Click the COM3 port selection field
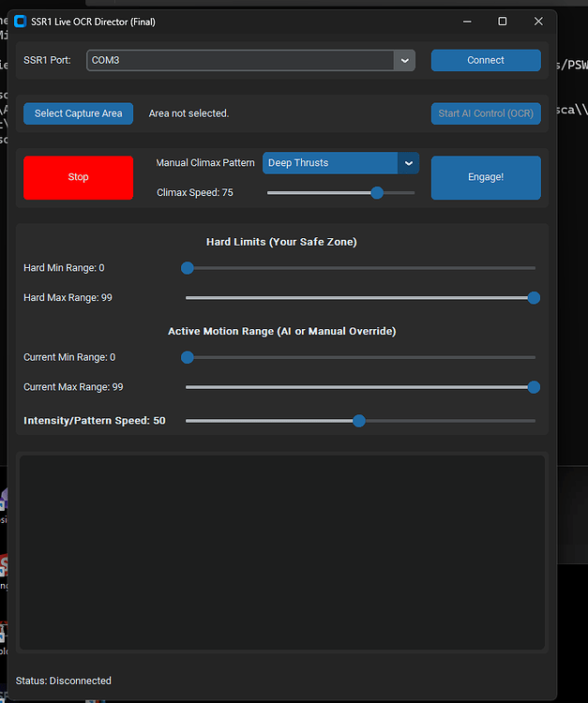 point(240,60)
